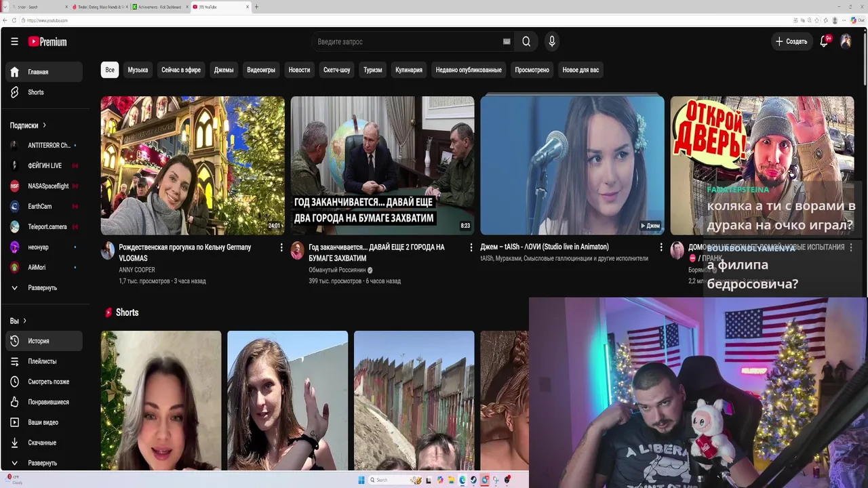This screenshot has height=488, width=868.
Task: Open ANNY COOPER channel avatar
Action: point(108,251)
